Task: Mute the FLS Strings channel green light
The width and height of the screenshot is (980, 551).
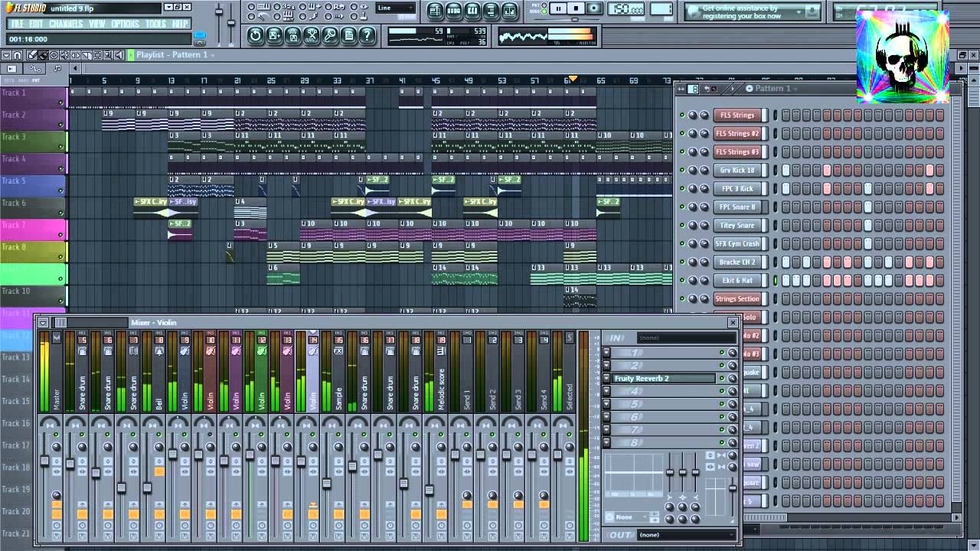Action: click(681, 115)
